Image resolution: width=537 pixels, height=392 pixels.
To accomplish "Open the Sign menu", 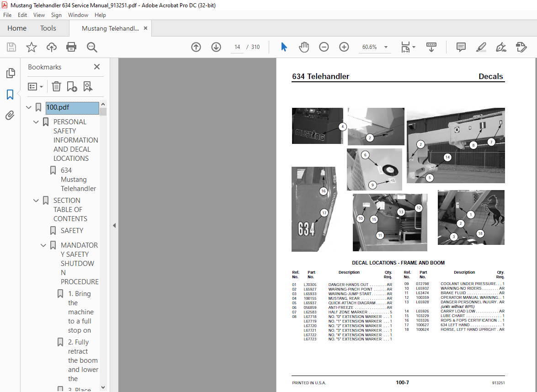I will [x=56, y=15].
